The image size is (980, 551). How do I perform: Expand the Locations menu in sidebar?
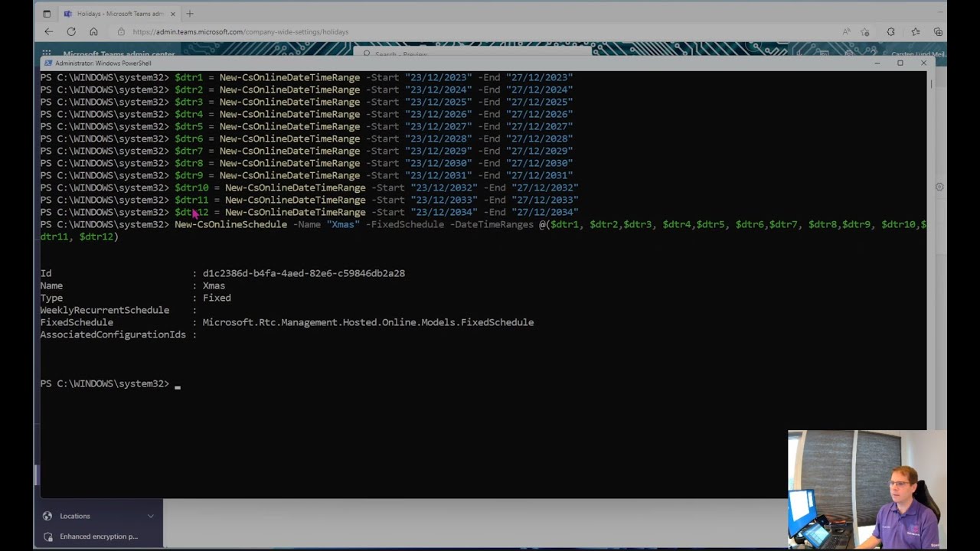point(150,516)
